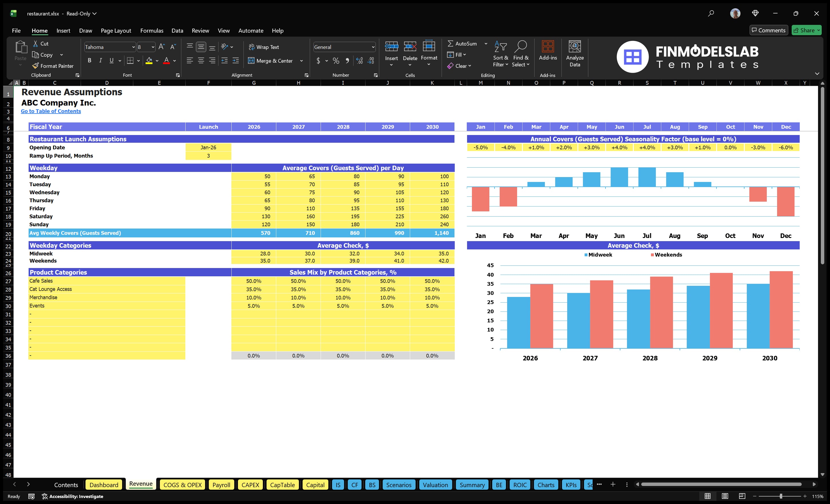Toggle underline formatting

click(x=111, y=61)
